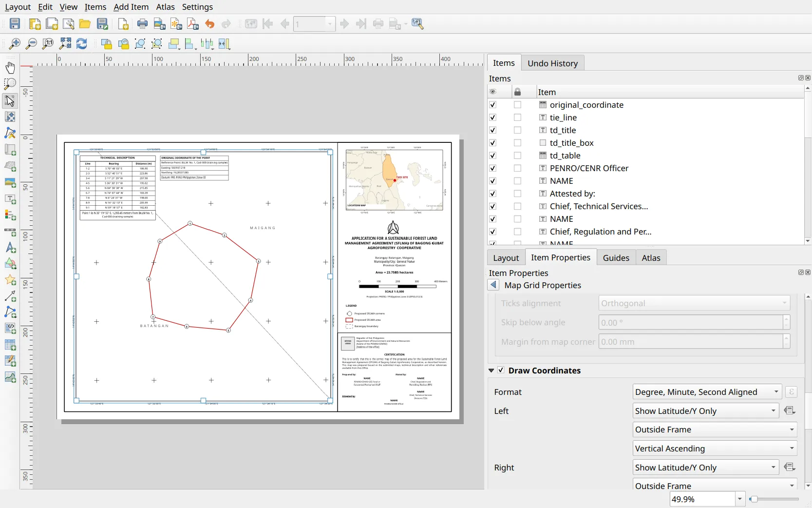The image size is (812, 508).
Task: Select Move Item Content tool
Action: [10, 117]
